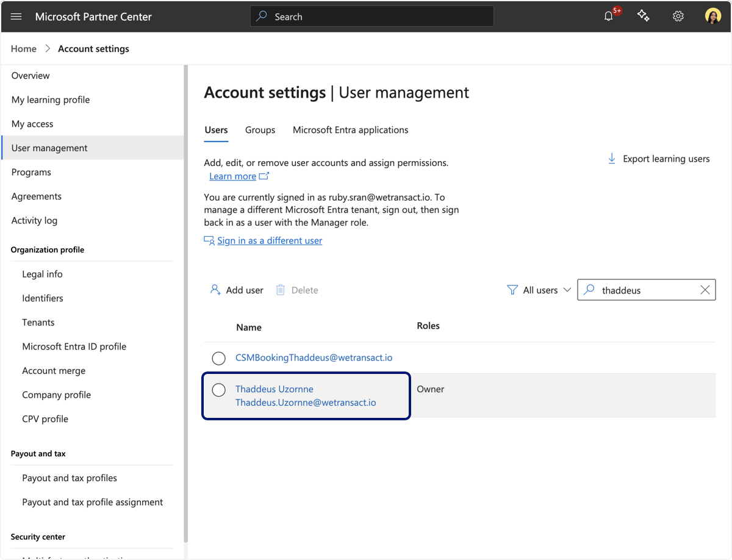Select the Thaddeus Uzornne radio button

pos(218,390)
